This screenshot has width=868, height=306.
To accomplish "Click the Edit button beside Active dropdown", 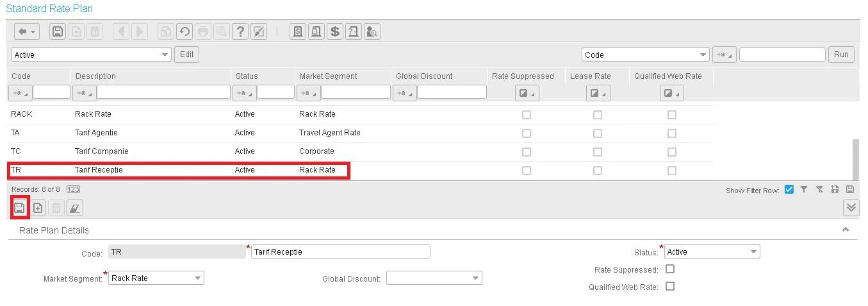I will coord(187,55).
